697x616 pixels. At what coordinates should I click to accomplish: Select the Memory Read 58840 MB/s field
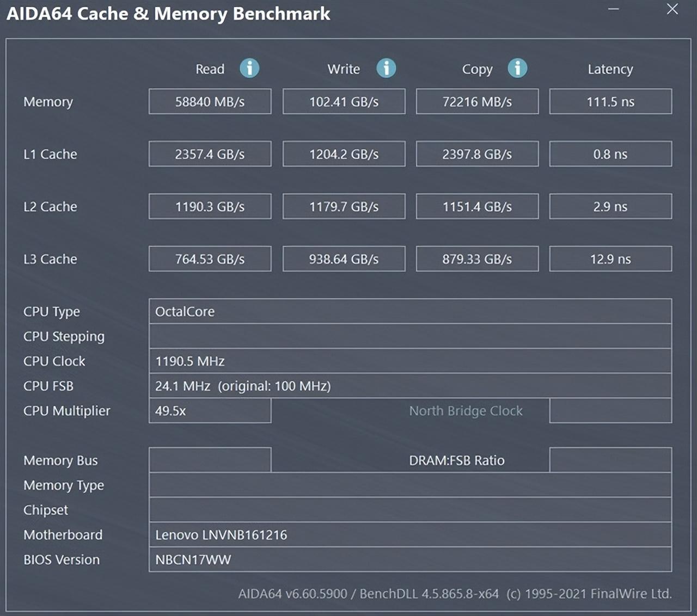(210, 102)
